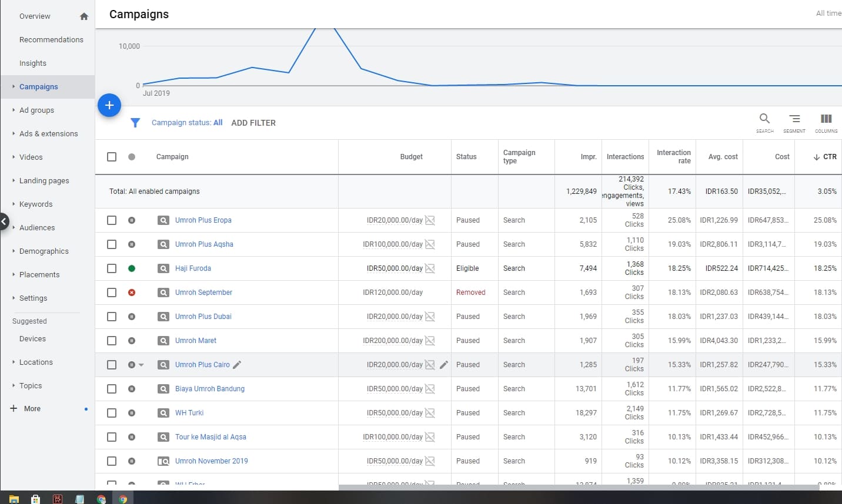Open the Haji Furoda campaign link
This screenshot has width=842, height=504.
pos(193,268)
